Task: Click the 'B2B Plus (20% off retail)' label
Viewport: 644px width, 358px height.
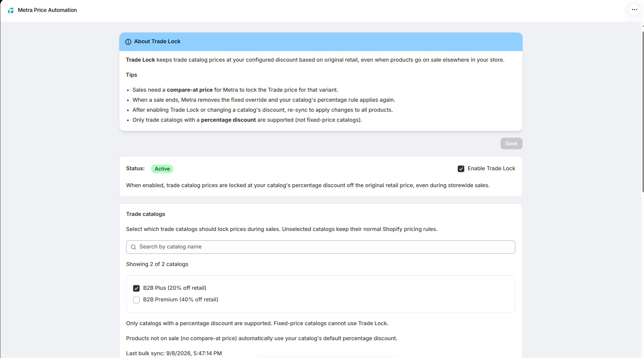Action: pyautogui.click(x=175, y=288)
